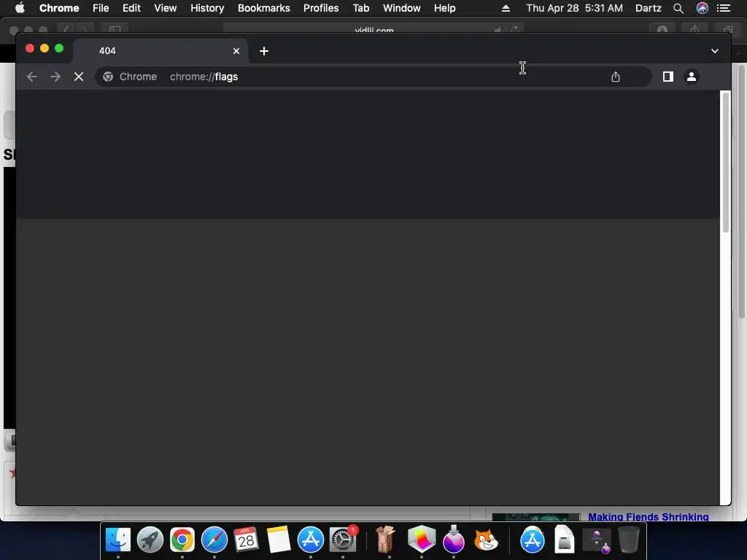This screenshot has width=747, height=560.
Task: Open the Apple menu
Action: [20, 8]
